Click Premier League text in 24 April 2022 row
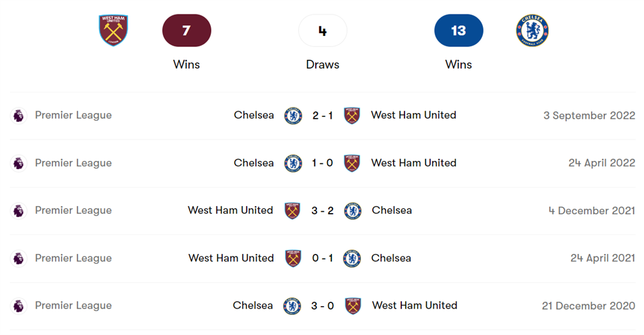The height and width of the screenshot is (335, 644). pyautogui.click(x=73, y=163)
